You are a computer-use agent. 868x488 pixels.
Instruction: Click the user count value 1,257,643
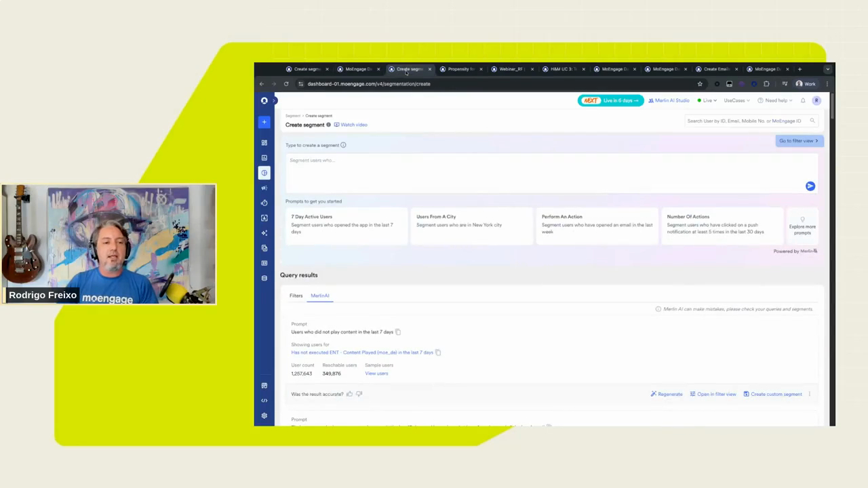302,373
